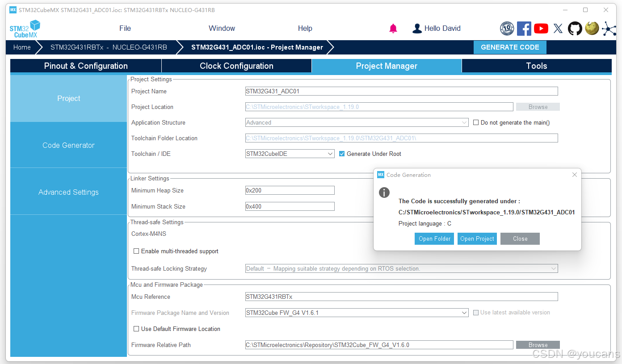Viewport: 622px width, 364px height.
Task: Click the GENERATE CODE button
Action: pos(510,47)
